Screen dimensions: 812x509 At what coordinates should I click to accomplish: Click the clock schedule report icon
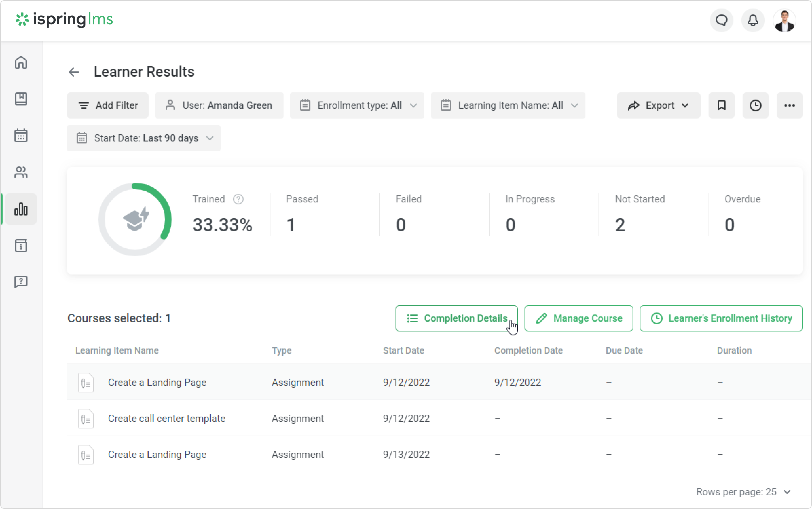coord(755,105)
